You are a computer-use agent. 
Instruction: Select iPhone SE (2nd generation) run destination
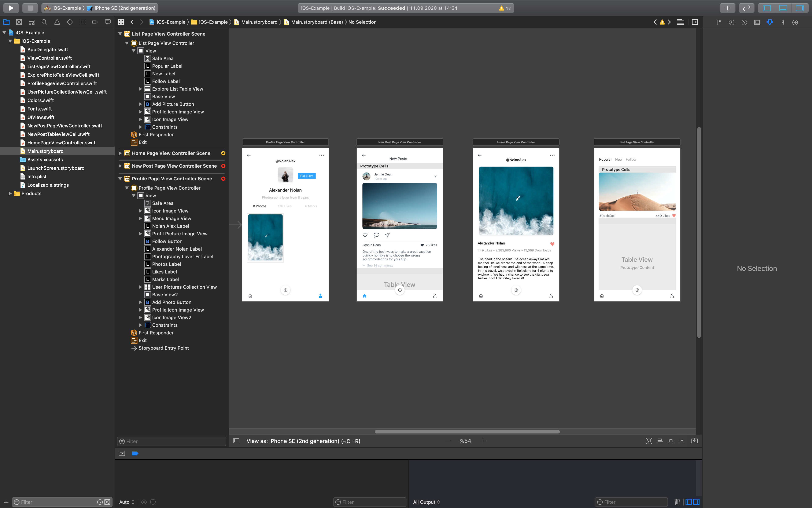[121, 8]
